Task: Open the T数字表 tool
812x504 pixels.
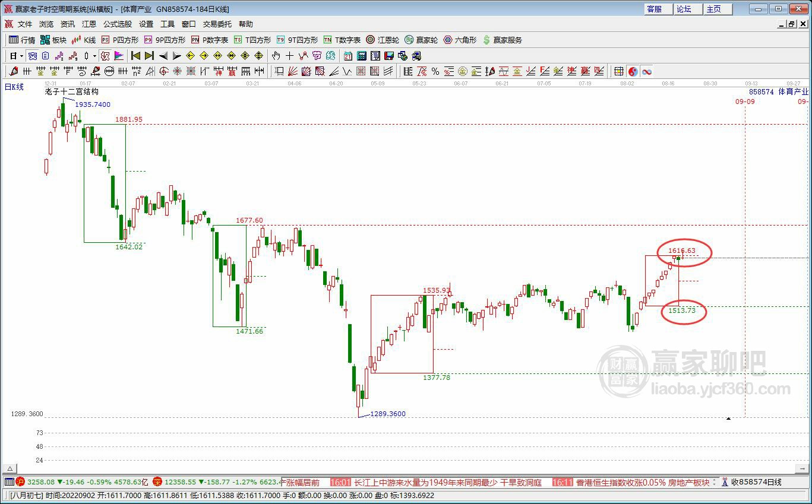Action: (x=342, y=40)
